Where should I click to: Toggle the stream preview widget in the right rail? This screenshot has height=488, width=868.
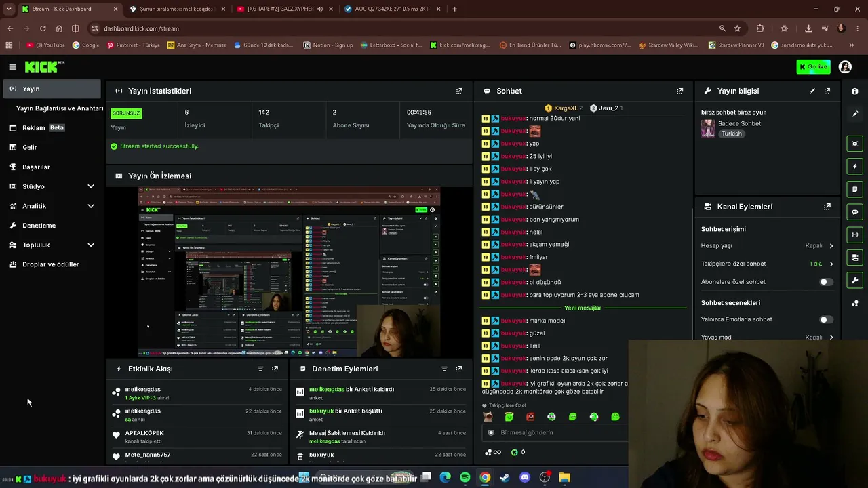854,144
